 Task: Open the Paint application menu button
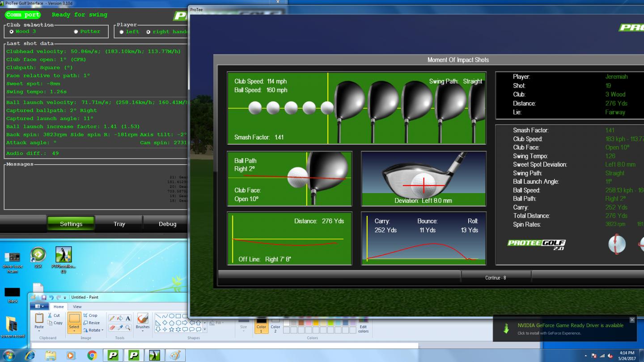[x=39, y=307]
